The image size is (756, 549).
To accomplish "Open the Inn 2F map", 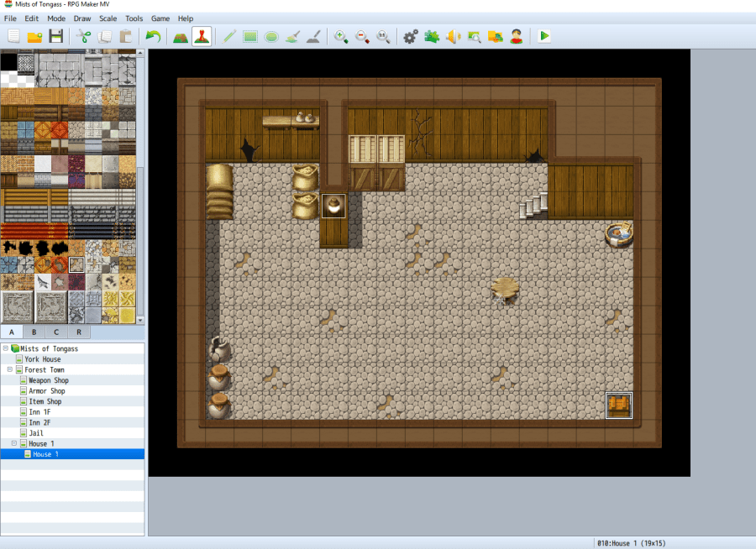I will [42, 422].
